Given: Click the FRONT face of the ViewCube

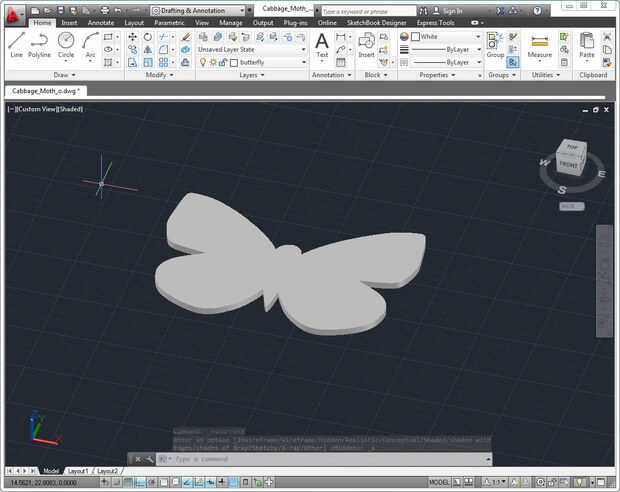Looking at the screenshot, I should click(x=568, y=165).
